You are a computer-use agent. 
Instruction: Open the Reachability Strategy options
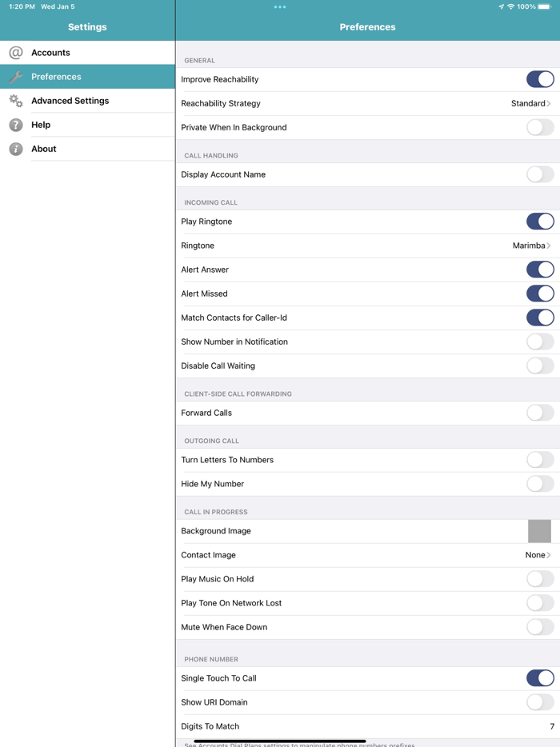tap(528, 103)
